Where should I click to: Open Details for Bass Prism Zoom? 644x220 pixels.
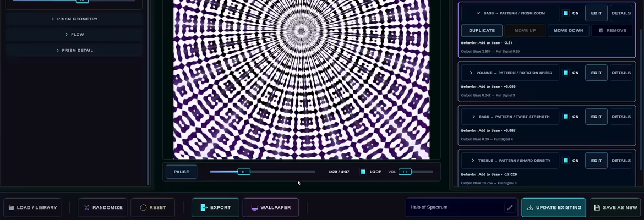pyautogui.click(x=621, y=13)
